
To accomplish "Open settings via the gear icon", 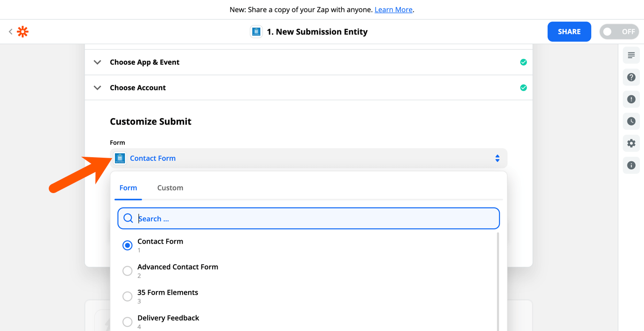I will [x=631, y=143].
